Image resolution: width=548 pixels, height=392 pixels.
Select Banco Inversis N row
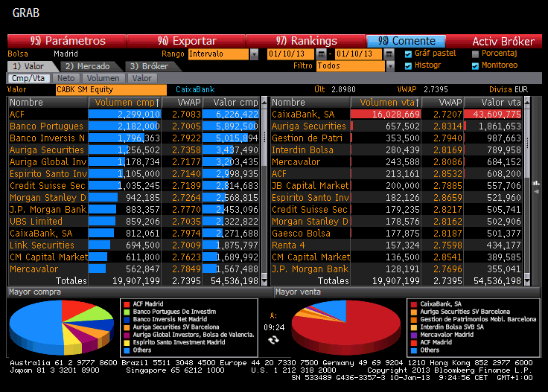coord(134,138)
